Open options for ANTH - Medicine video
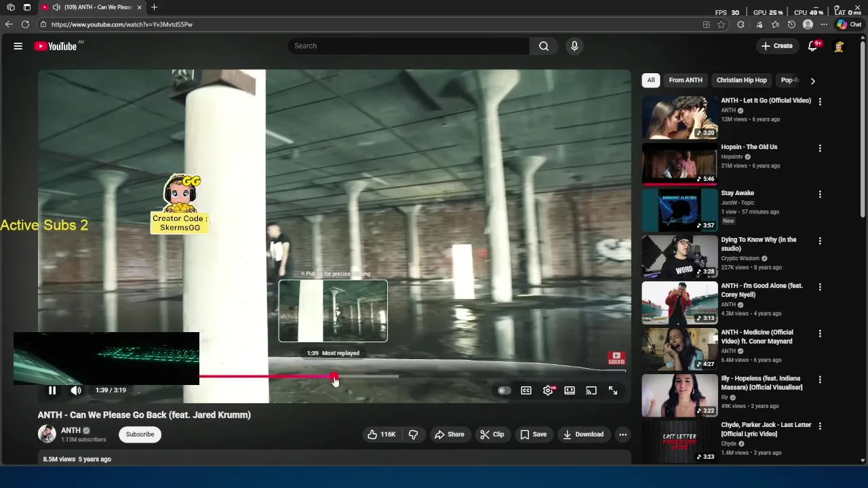Image resolution: width=868 pixels, height=488 pixels. [820, 333]
